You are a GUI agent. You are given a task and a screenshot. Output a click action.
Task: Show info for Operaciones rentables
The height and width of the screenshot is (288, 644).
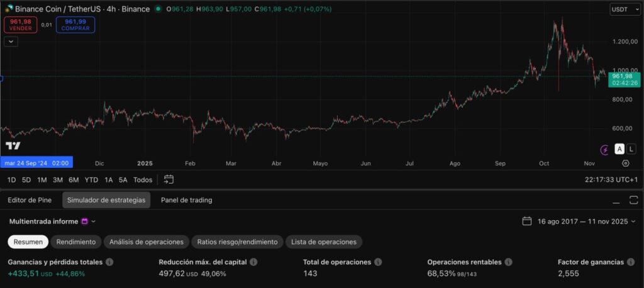point(508,262)
